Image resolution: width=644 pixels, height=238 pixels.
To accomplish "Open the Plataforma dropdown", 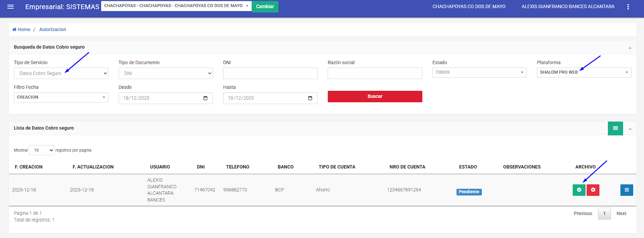I will pos(584,72).
